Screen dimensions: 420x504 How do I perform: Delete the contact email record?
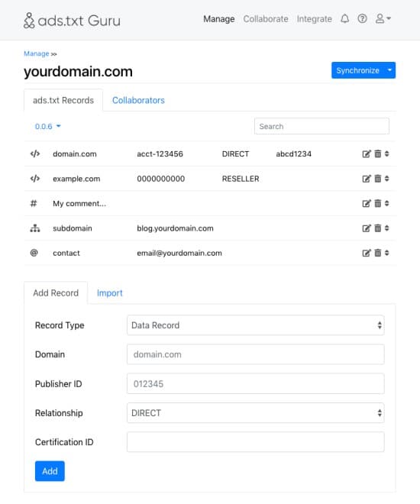377,253
